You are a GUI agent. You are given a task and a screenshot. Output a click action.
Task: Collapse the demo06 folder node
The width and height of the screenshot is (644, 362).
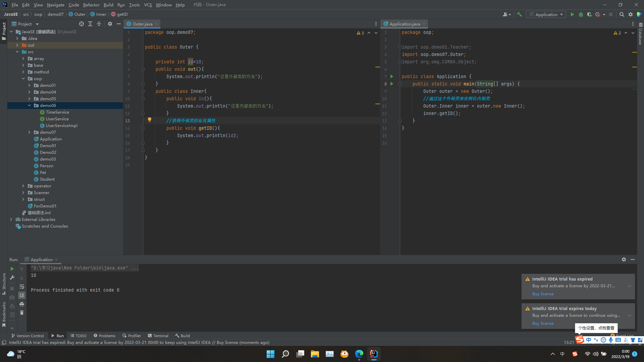[29, 106]
